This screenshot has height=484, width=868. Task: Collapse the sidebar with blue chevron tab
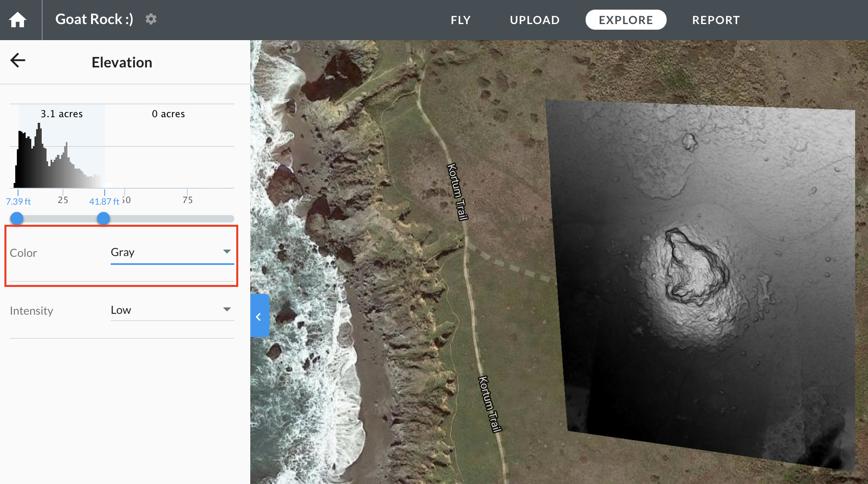[259, 316]
